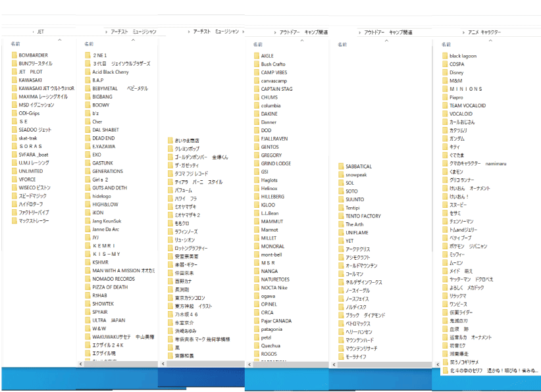Click chevron before アウトドアー in window listing AIGLE
Viewport: 541px width, 392px height.
pos(275,32)
